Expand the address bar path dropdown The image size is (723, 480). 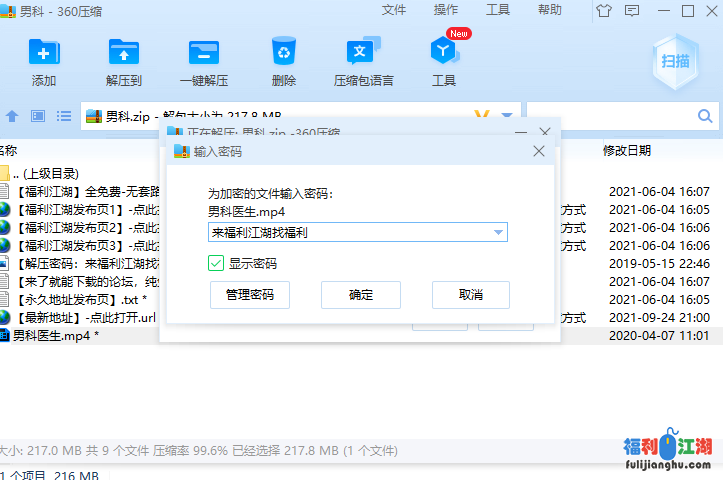(507, 116)
